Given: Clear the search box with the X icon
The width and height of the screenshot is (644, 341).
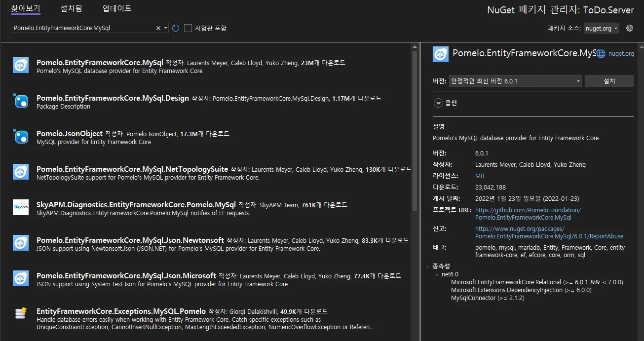Looking at the screenshot, I should (158, 28).
